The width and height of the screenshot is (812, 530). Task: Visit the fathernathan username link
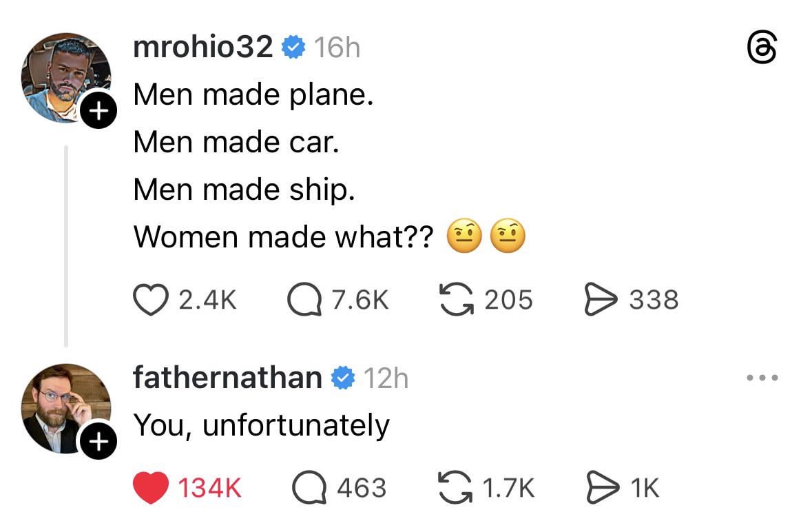click(227, 378)
